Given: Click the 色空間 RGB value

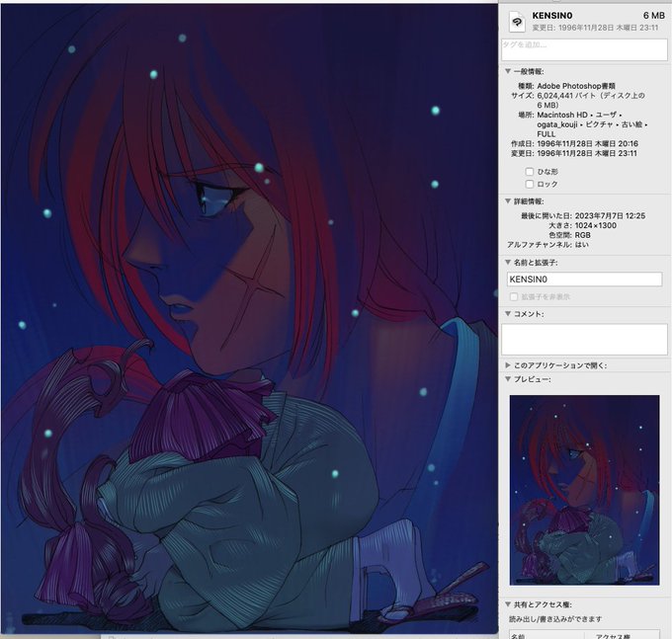Looking at the screenshot, I should click(x=582, y=235).
